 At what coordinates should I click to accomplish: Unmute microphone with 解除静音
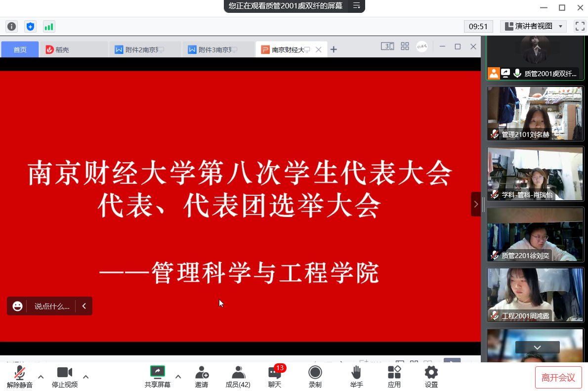coord(20,377)
